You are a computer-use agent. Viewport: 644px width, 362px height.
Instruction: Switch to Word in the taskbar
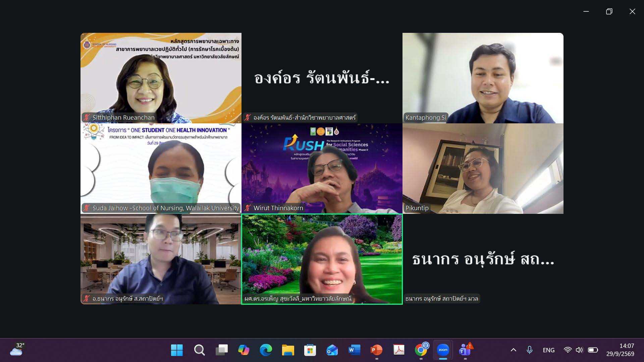(354, 350)
